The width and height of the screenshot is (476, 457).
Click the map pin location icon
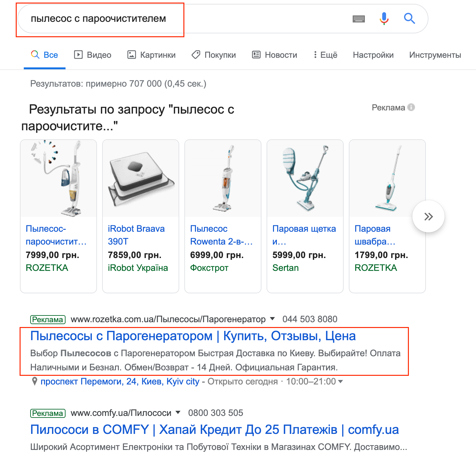point(35,382)
